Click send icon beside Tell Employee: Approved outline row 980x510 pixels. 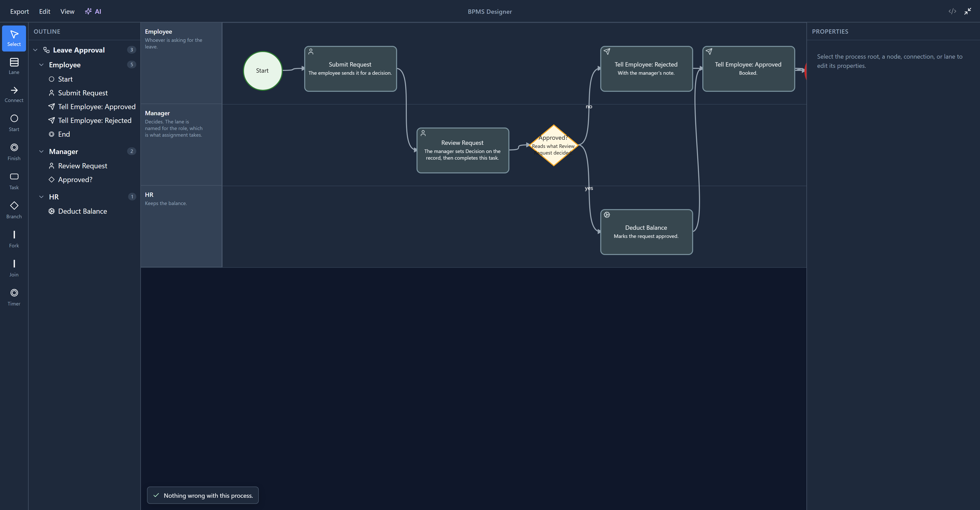[x=51, y=106]
